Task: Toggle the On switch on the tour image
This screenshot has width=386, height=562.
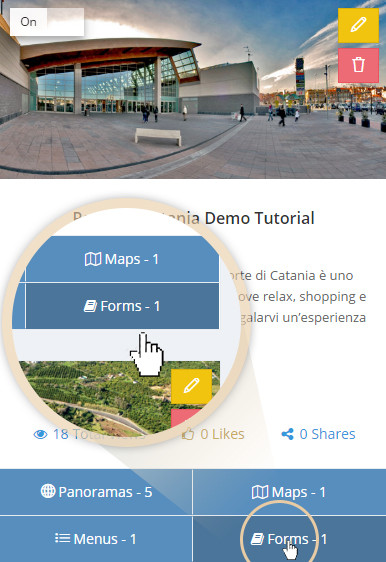Action: [x=47, y=22]
